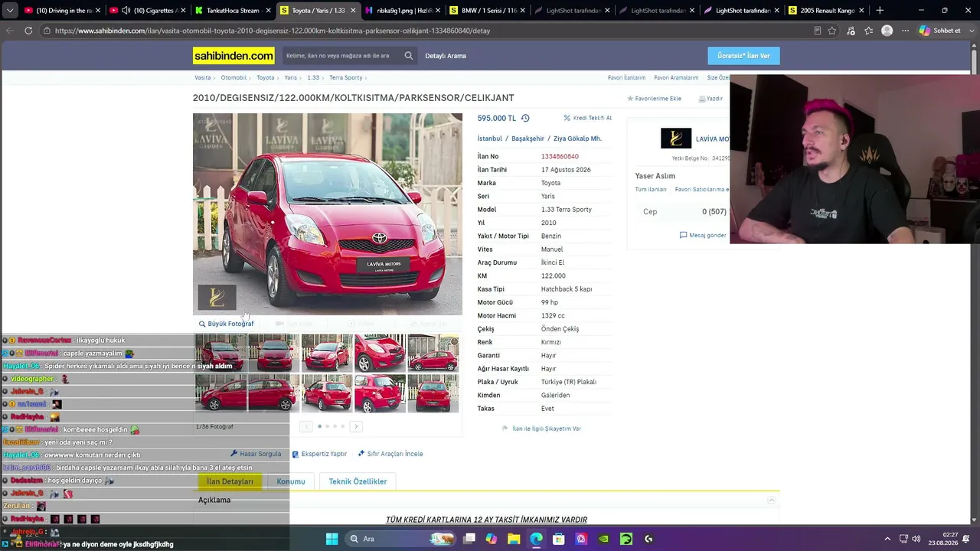Screen dimensions: 980x551
Task: Open the Otomobil breadcrumb
Action: [x=234, y=78]
